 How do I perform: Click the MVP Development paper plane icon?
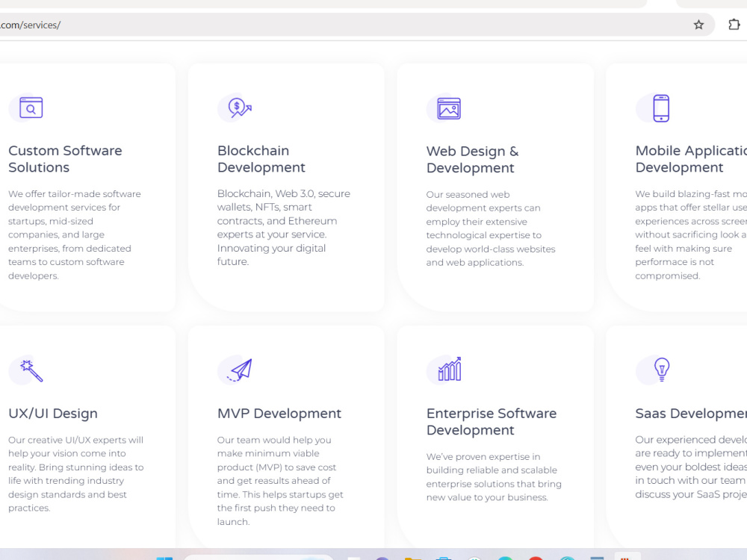click(x=240, y=370)
